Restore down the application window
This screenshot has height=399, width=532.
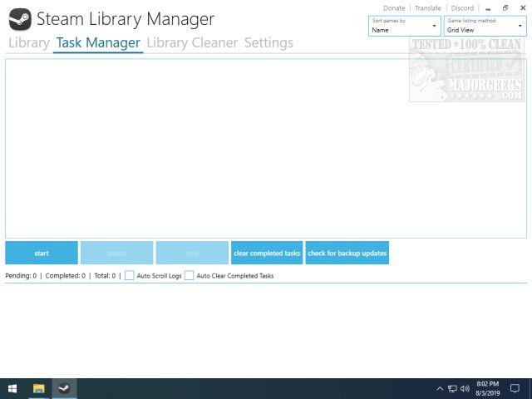(x=505, y=8)
